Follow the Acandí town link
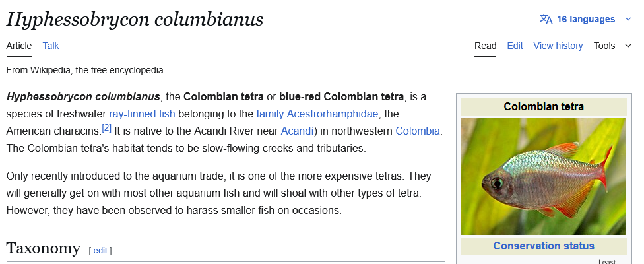Viewport: 644px width, 264px height. coord(297,131)
